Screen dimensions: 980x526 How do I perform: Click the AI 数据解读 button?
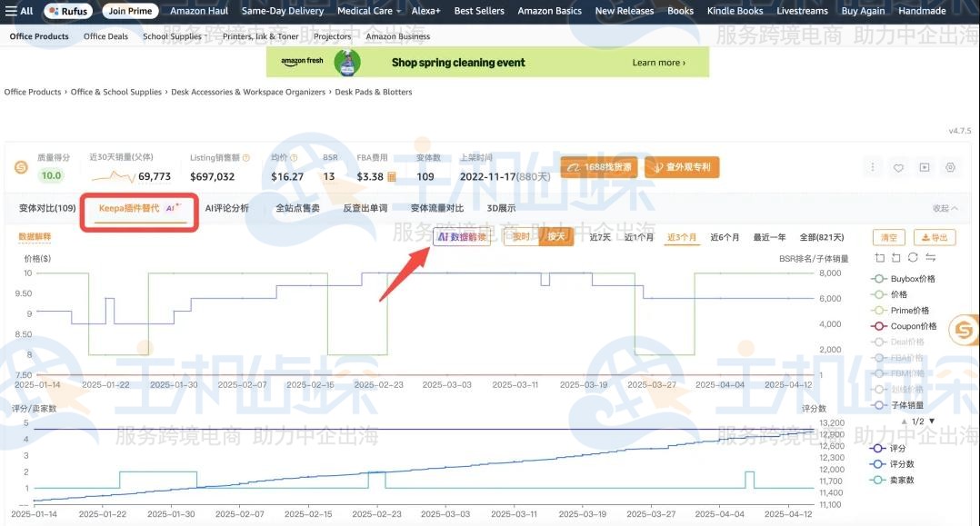point(461,237)
